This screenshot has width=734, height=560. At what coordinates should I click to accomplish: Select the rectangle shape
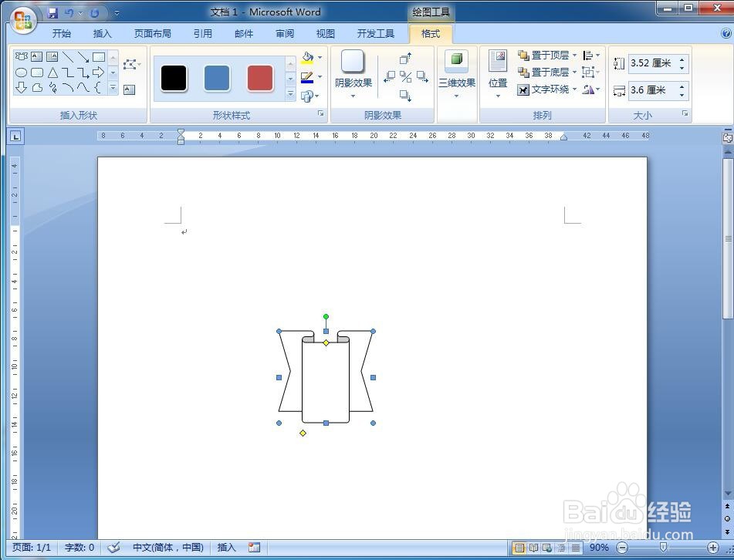(x=99, y=57)
